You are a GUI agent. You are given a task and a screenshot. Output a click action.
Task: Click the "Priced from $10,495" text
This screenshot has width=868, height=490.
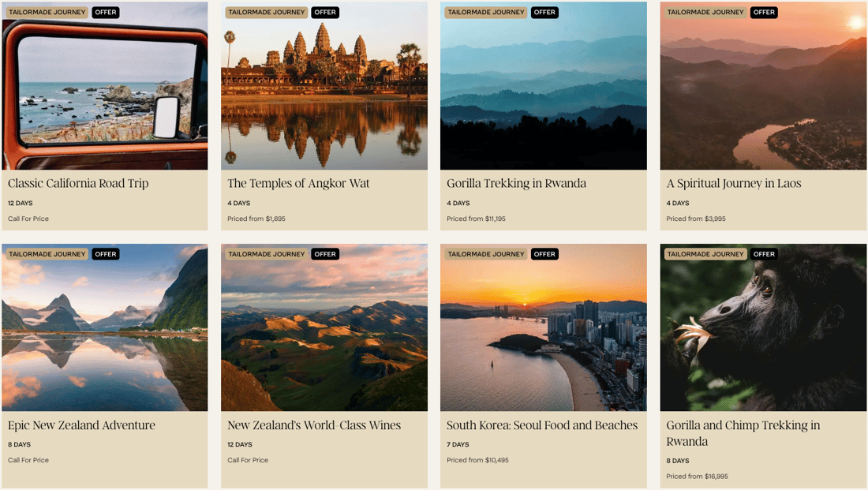click(477, 460)
